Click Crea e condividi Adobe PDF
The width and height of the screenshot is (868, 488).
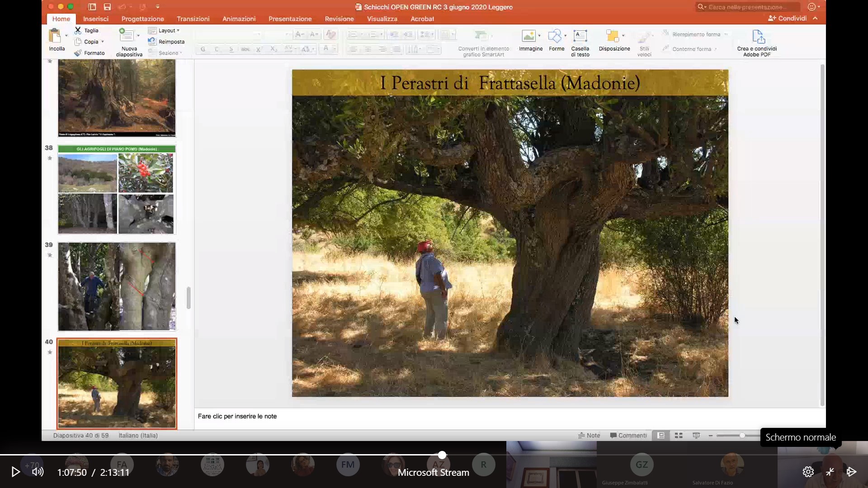click(758, 37)
